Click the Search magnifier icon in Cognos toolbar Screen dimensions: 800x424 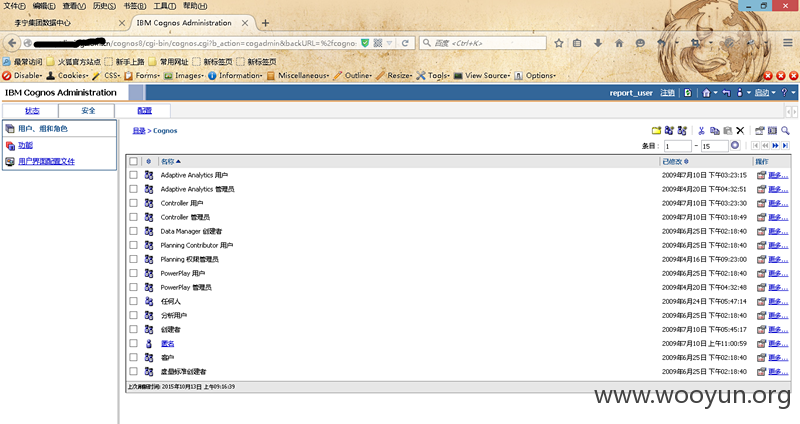click(785, 131)
